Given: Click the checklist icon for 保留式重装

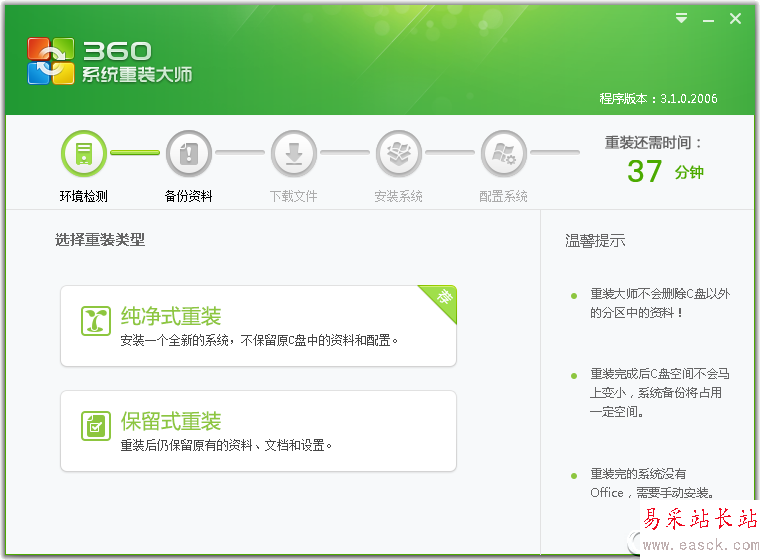Looking at the screenshot, I should (x=96, y=425).
